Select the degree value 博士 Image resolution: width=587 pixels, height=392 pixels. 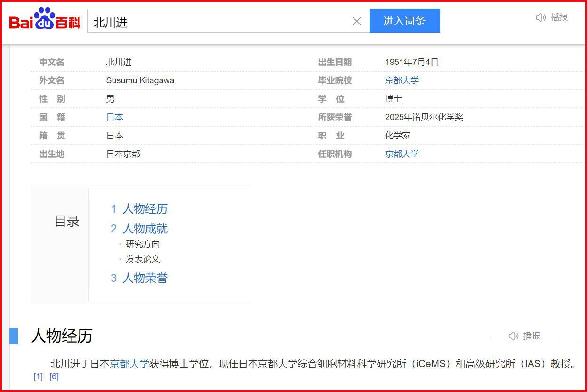(394, 99)
